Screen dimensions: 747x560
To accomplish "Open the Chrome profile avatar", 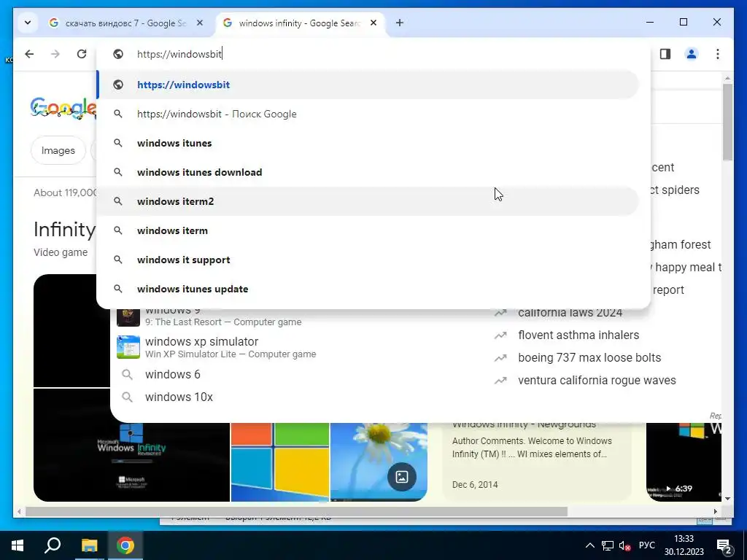I will (x=692, y=54).
